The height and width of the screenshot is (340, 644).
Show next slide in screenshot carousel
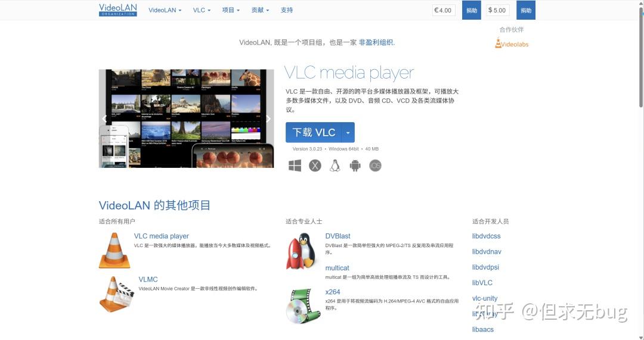[268, 118]
